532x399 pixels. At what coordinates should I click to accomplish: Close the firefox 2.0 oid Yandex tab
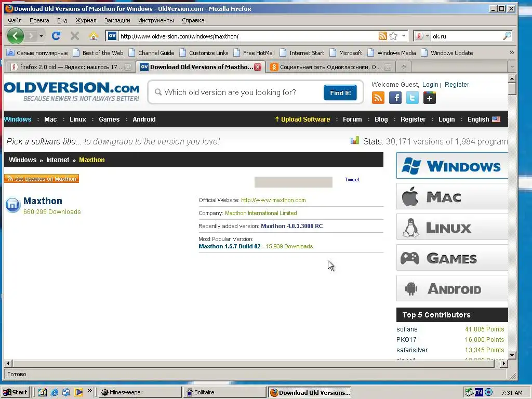(x=128, y=67)
